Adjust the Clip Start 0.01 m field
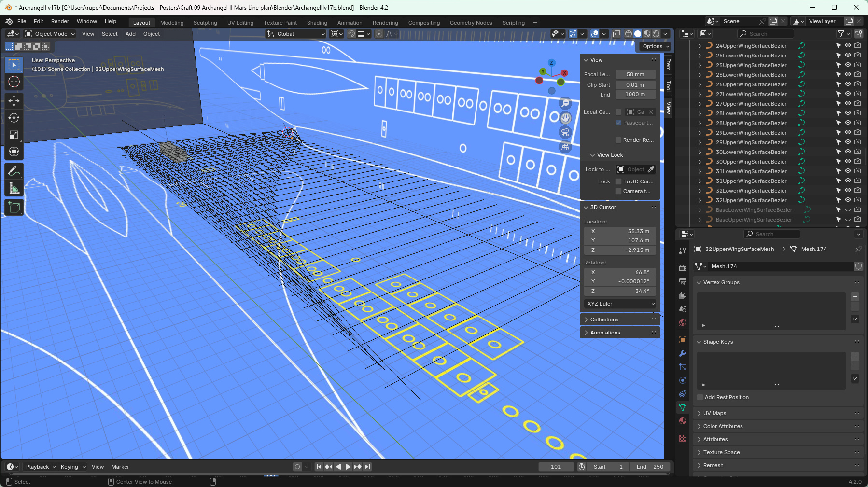This screenshot has height=487, width=868. coord(635,85)
